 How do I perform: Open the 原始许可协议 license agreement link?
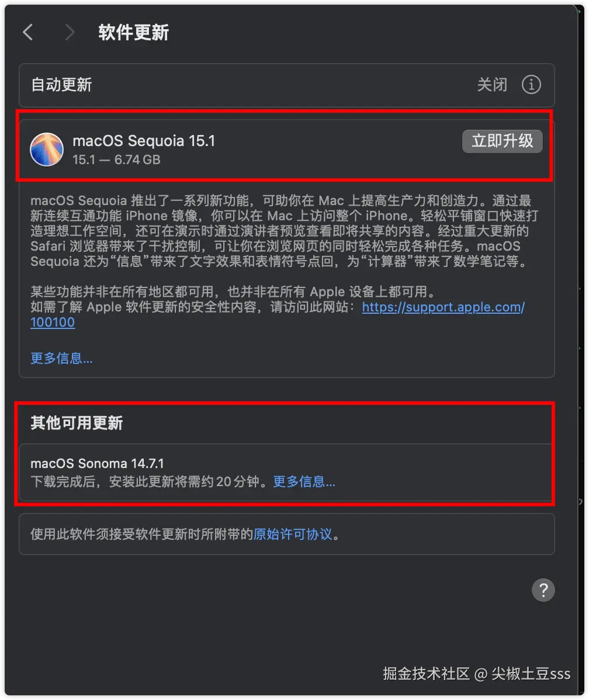[293, 534]
